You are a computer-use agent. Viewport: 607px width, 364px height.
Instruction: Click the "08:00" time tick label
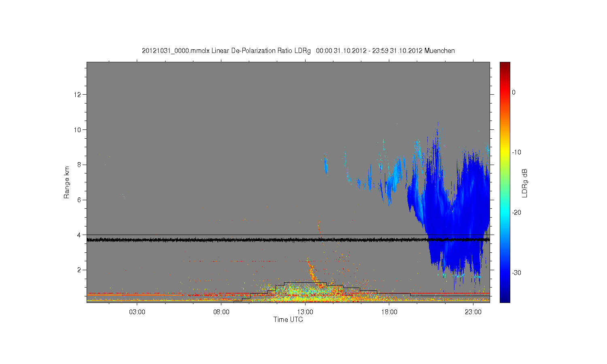(x=221, y=312)
